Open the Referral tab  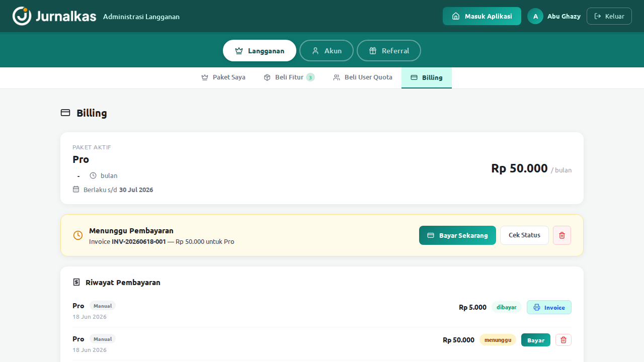[x=389, y=51]
